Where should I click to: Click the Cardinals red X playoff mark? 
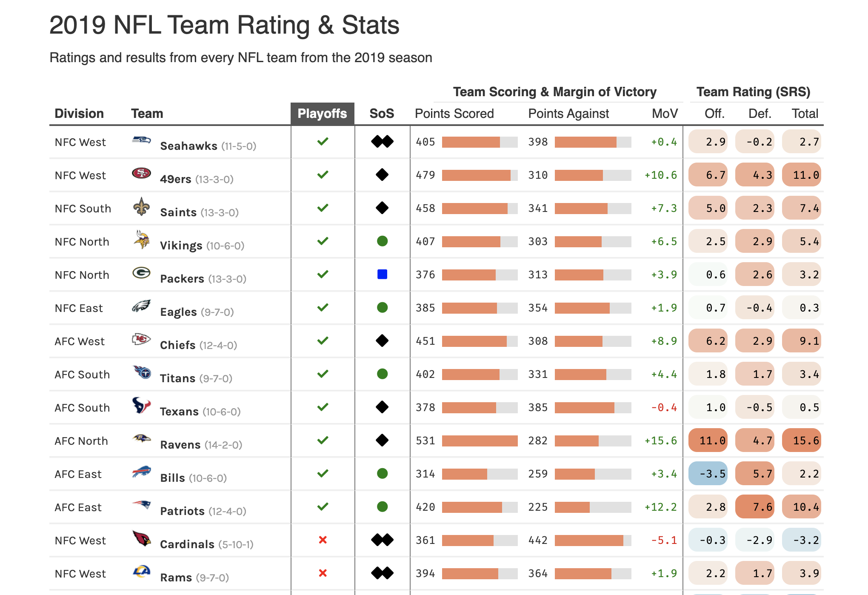[323, 540]
